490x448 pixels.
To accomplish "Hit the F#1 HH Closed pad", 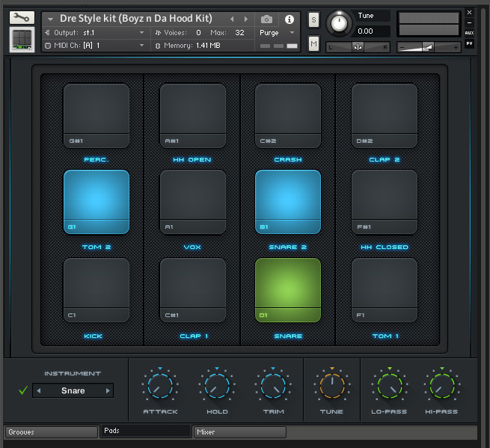I will [x=385, y=202].
